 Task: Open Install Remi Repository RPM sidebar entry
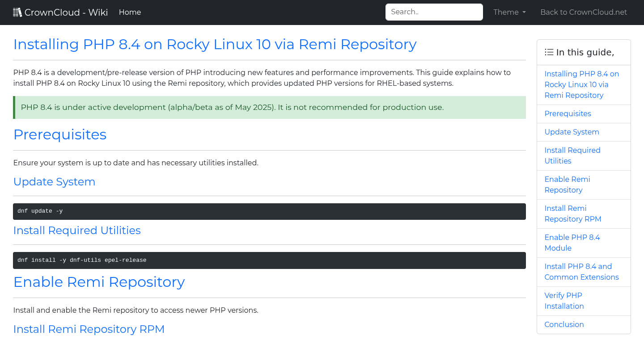pyautogui.click(x=573, y=214)
